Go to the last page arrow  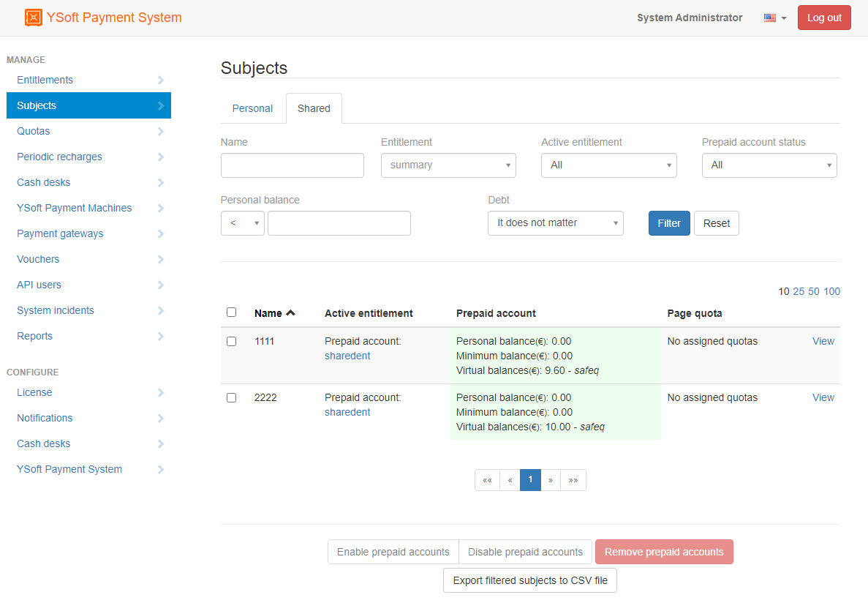pyautogui.click(x=573, y=480)
